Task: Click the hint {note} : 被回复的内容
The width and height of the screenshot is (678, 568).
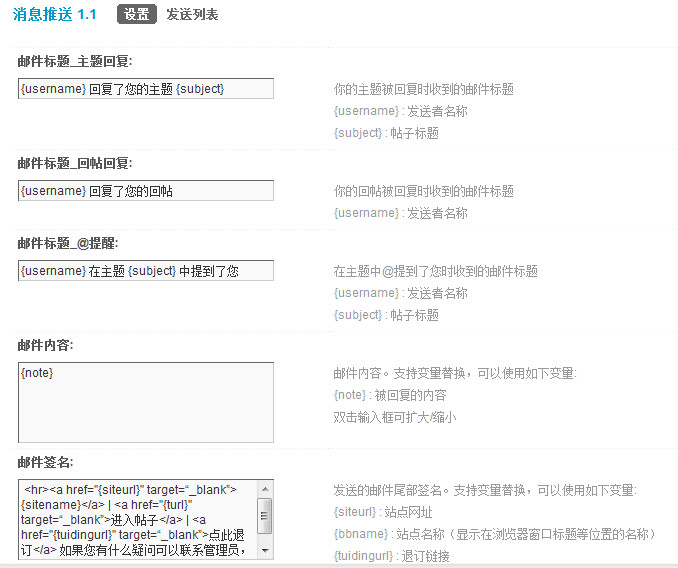Action: pyautogui.click(x=390, y=395)
